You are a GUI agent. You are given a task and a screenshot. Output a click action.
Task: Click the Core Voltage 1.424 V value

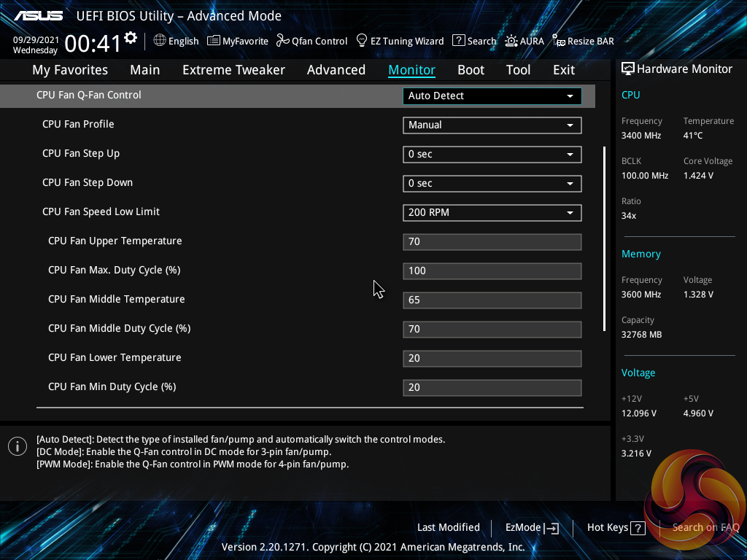click(698, 176)
